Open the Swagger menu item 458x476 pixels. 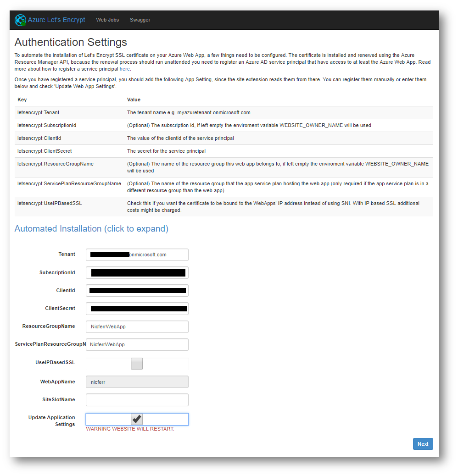140,20
